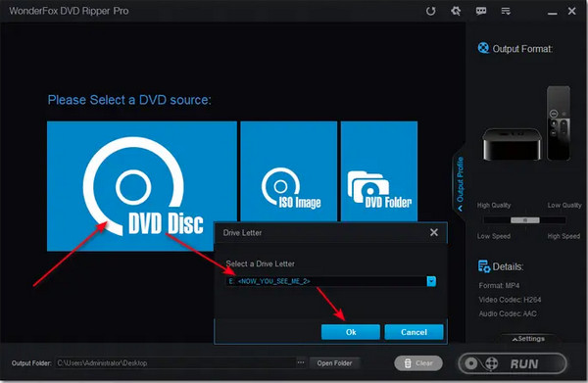The height and width of the screenshot is (383, 588).
Task: Confirm drive with the Ok button
Action: pos(351,332)
